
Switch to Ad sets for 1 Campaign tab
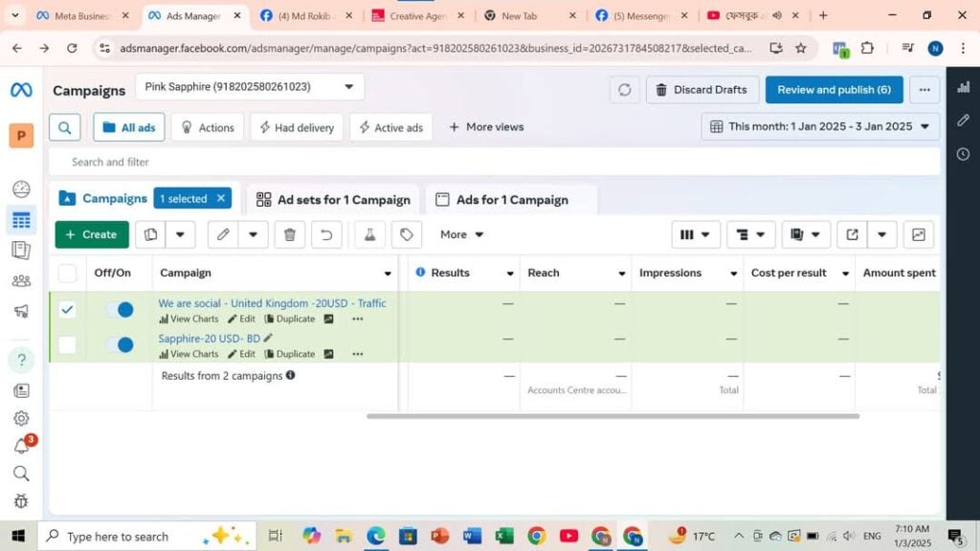(x=334, y=200)
